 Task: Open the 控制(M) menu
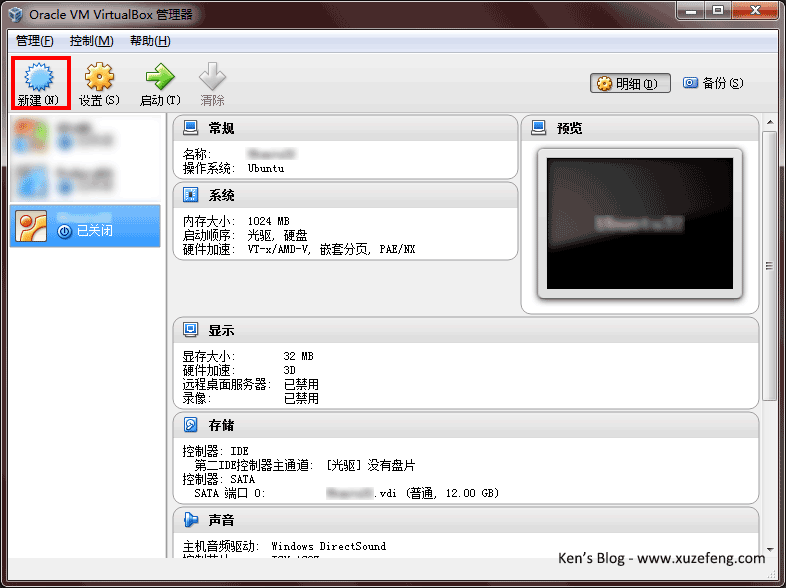[x=91, y=41]
